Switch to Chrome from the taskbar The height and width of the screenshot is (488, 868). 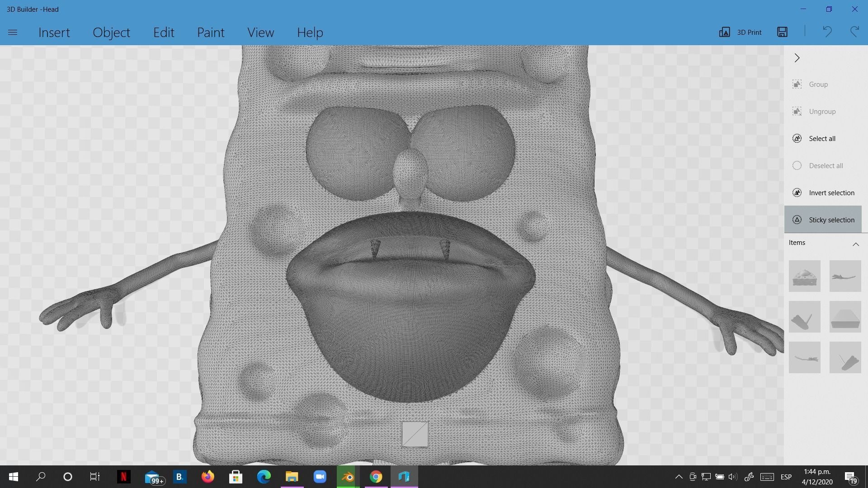pos(376,477)
